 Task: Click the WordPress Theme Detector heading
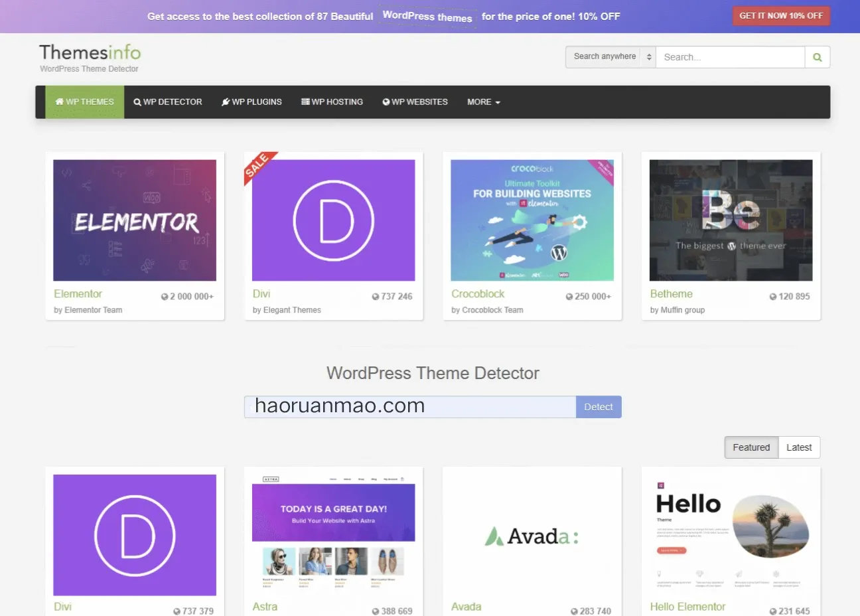click(433, 373)
